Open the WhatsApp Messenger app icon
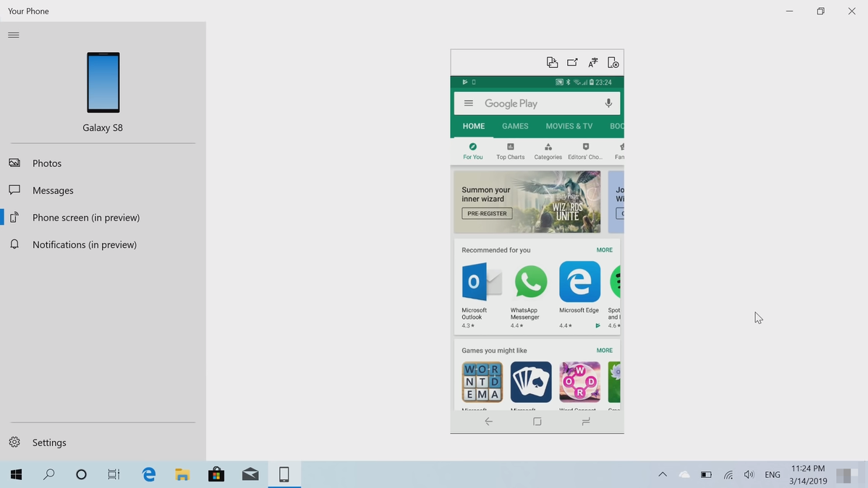 531,281
